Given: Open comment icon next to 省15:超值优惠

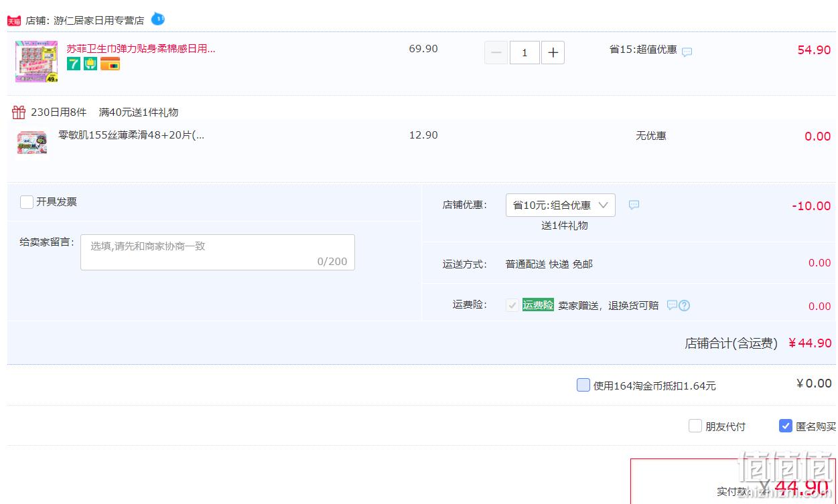Looking at the screenshot, I should 687,52.
